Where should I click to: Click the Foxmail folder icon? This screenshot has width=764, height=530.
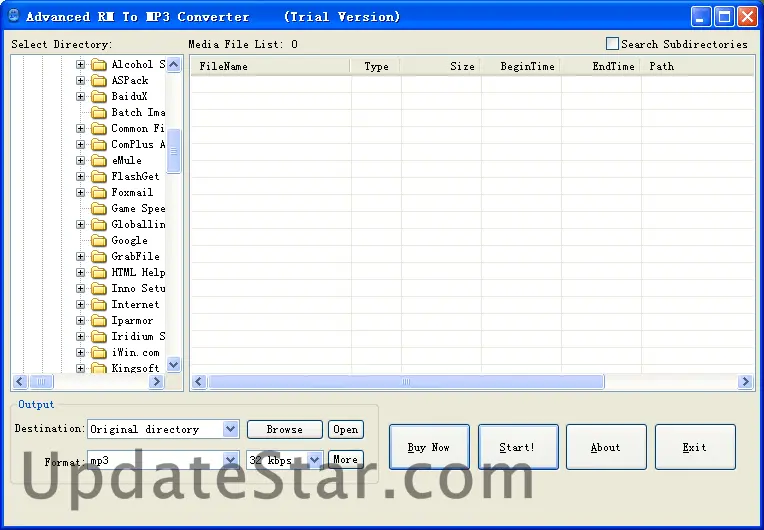(99, 193)
